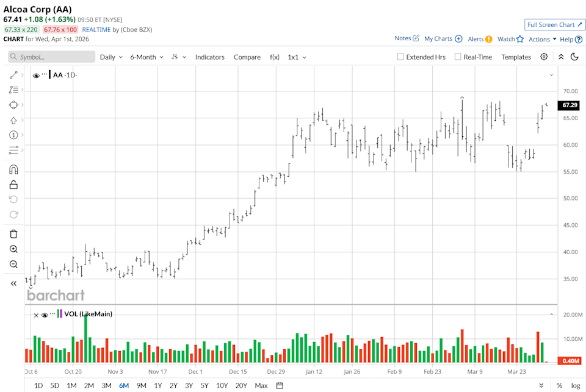Switch to the 1Y timeframe tab
586x392 pixels.
(157, 385)
